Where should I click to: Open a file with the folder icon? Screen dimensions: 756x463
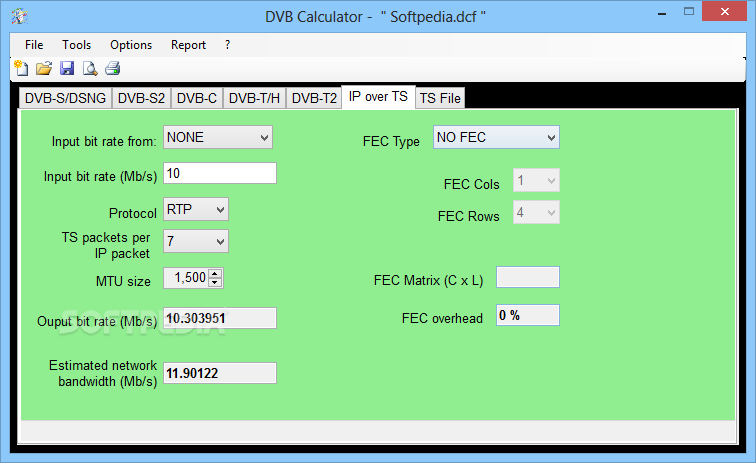click(44, 68)
